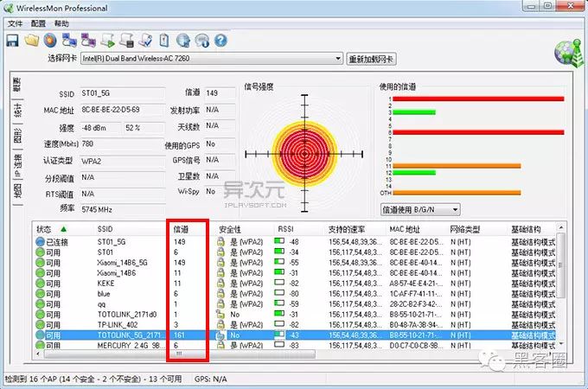Select the MERCURY_2.4G row
Viewport: 588px width, 389px height.
pyautogui.click(x=296, y=345)
